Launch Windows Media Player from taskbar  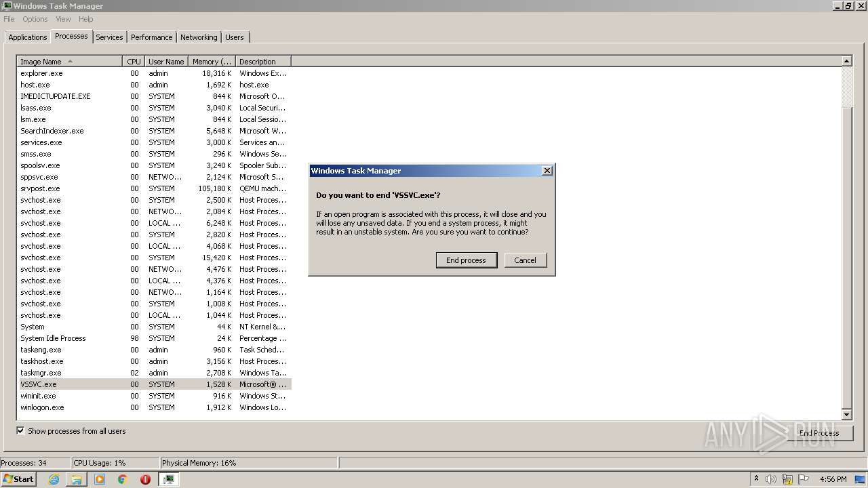pyautogui.click(x=100, y=479)
